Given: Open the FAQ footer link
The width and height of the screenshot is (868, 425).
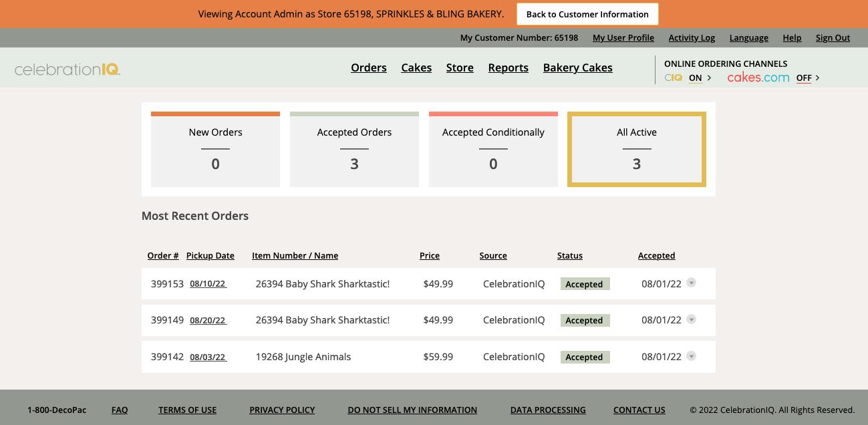Looking at the screenshot, I should point(120,410).
